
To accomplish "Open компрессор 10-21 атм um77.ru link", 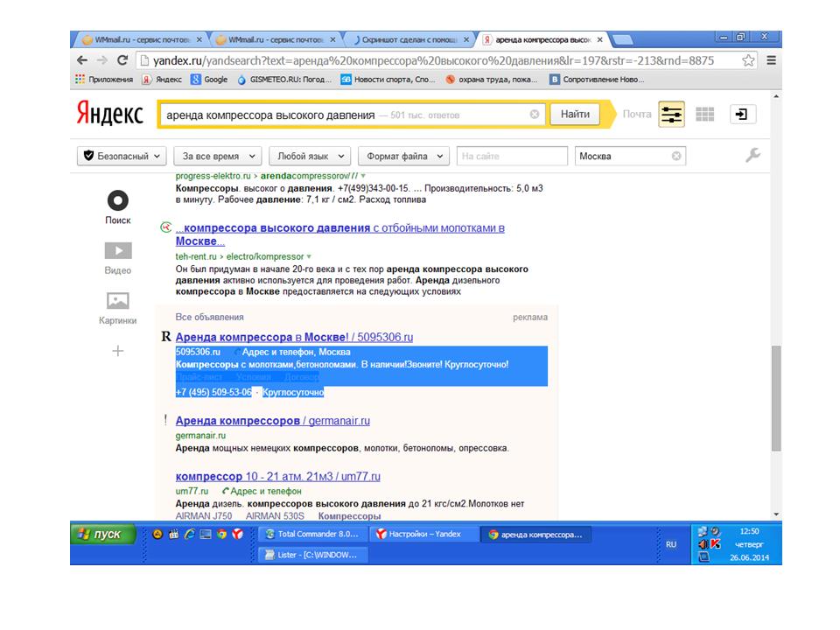I will click(277, 477).
